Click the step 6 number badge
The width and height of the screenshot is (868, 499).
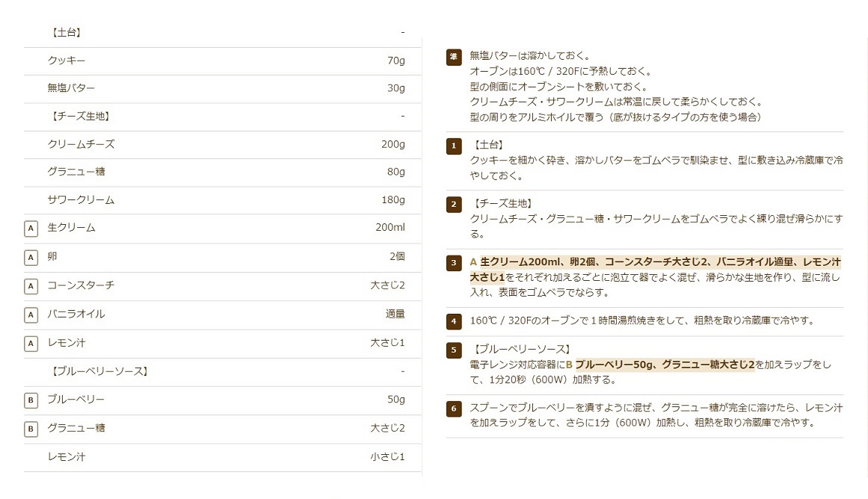(x=454, y=409)
